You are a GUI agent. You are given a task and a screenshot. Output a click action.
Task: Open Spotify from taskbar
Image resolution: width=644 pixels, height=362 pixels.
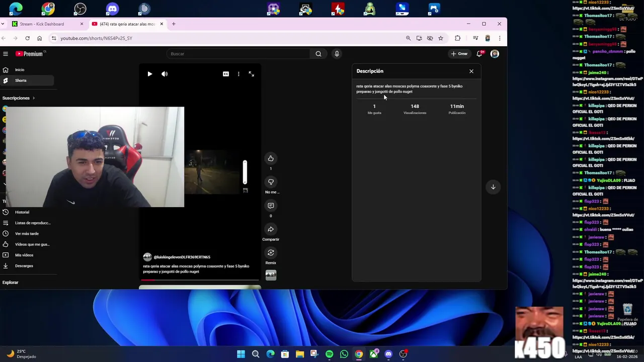pyautogui.click(x=329, y=354)
